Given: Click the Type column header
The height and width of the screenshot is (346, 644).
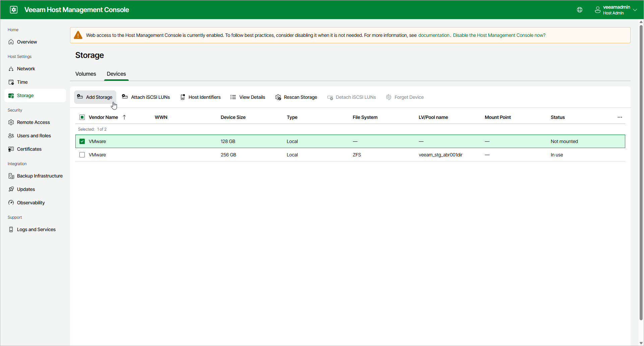Looking at the screenshot, I should pos(292,117).
